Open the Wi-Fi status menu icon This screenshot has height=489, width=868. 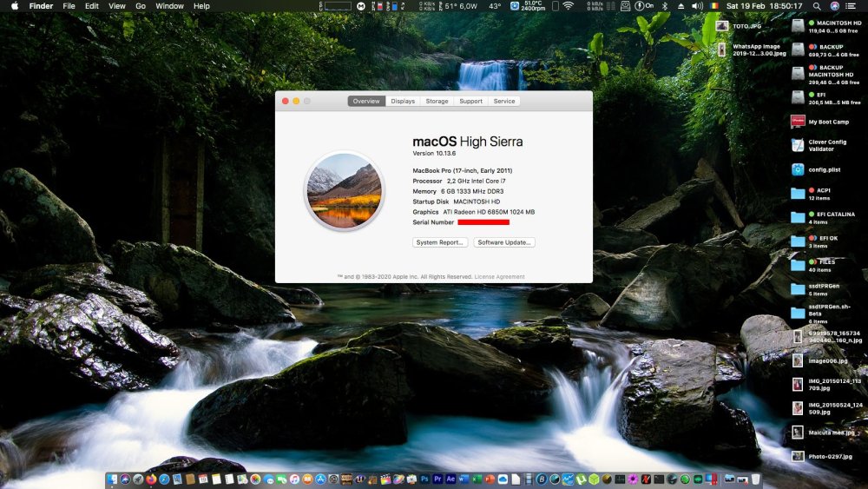point(568,6)
